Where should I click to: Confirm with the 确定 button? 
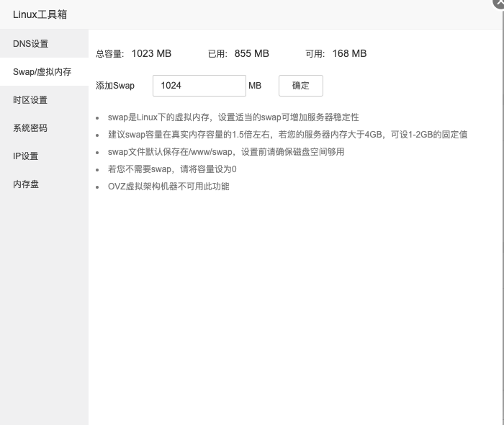pyautogui.click(x=301, y=86)
